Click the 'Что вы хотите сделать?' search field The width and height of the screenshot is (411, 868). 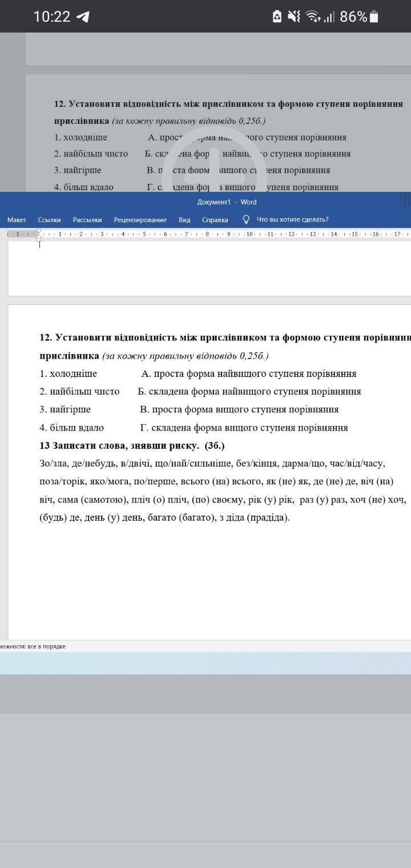click(292, 220)
